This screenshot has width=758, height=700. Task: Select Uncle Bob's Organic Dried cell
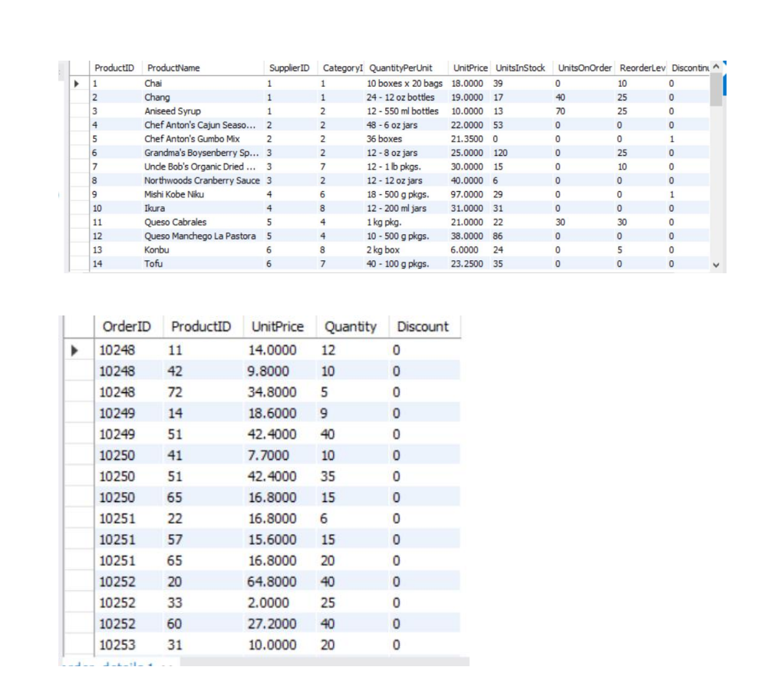tap(200, 167)
